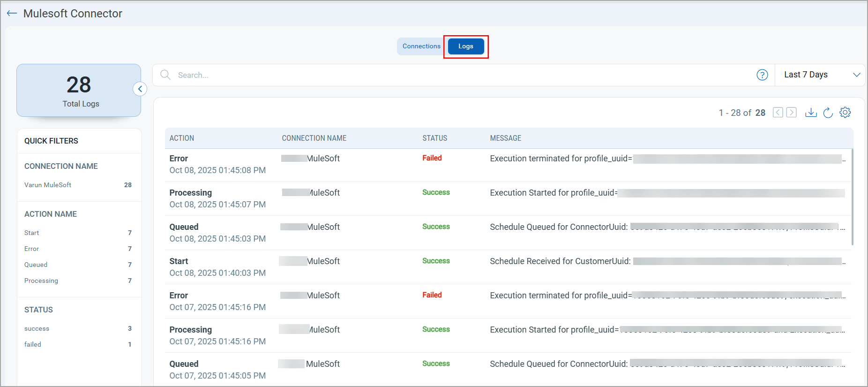868x387 pixels.
Task: Click the table's vertical scrollbar
Action: [852, 197]
